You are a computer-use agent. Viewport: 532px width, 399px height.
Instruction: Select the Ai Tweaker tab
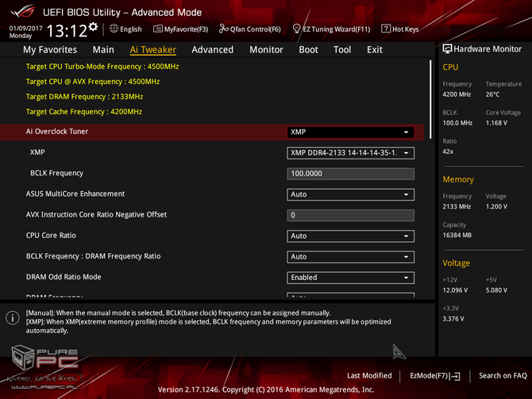tap(152, 50)
